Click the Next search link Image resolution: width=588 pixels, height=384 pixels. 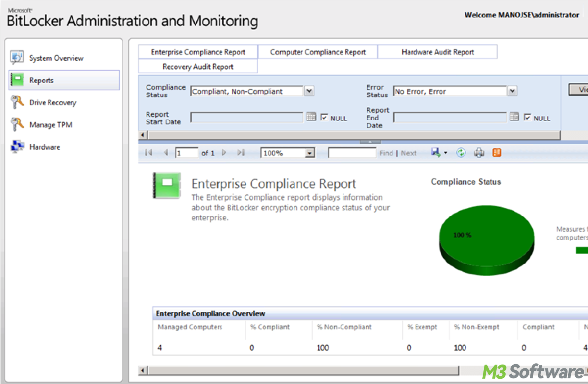pos(409,153)
